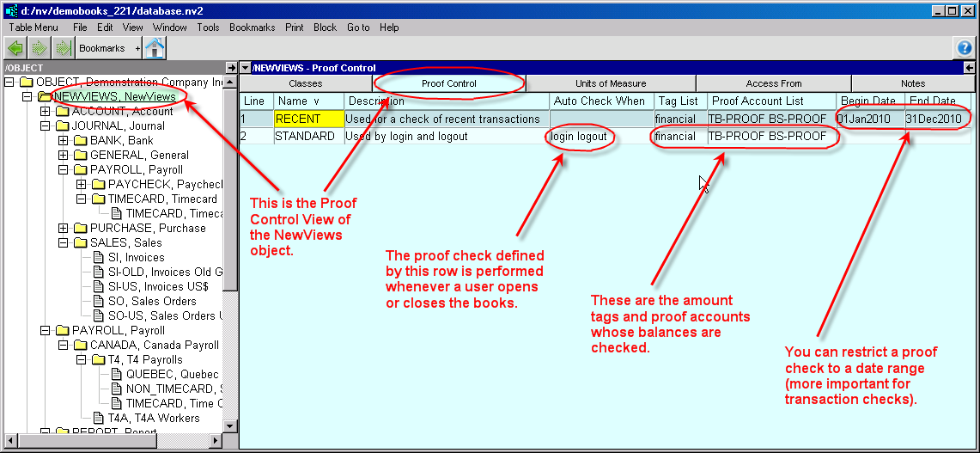980x453 pixels.
Task: Switch to the Classes tab
Action: (306, 83)
